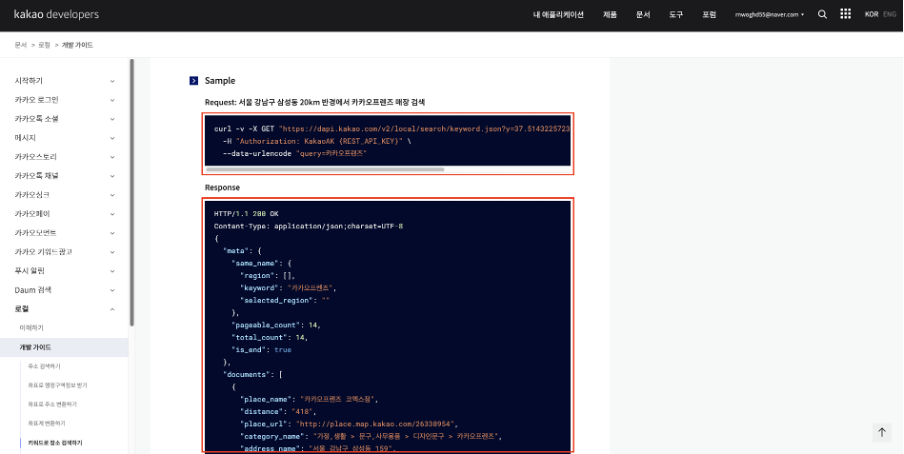Click the 로컬 breadcrumb link
This screenshot has width=904, height=454.
pos(44,45)
